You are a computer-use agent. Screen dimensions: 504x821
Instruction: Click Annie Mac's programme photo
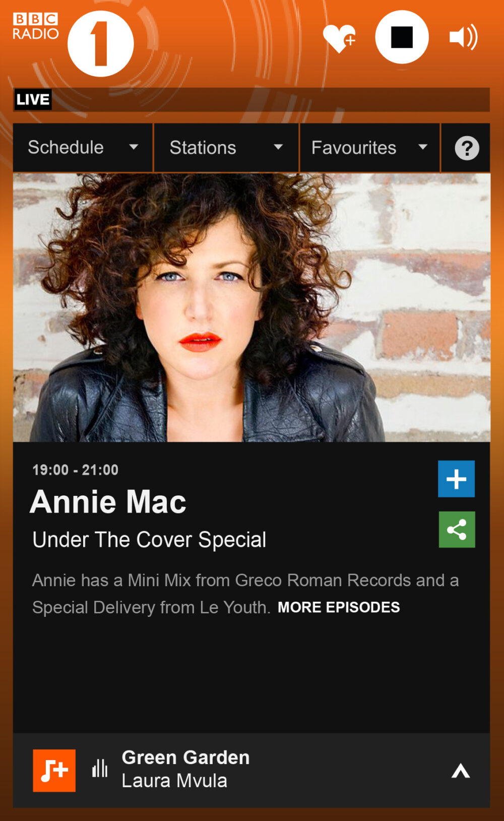(251, 307)
